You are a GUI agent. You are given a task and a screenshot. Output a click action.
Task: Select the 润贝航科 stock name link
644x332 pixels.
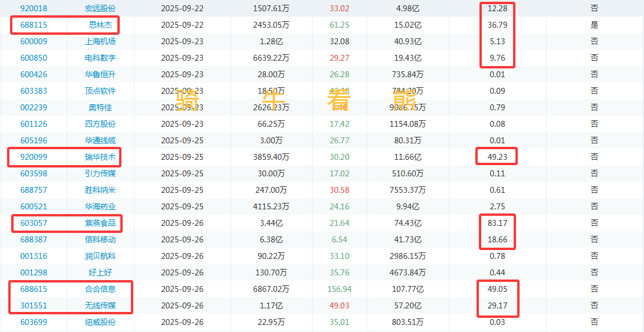(100, 256)
